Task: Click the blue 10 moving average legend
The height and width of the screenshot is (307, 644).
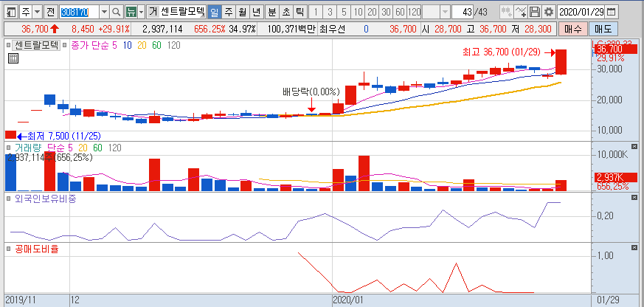Action: click(128, 45)
